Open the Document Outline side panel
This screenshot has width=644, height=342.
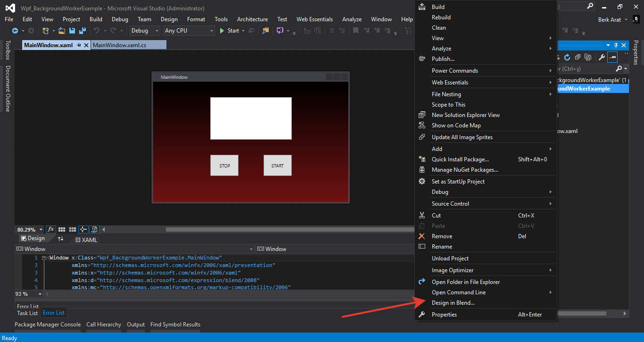pos(8,88)
